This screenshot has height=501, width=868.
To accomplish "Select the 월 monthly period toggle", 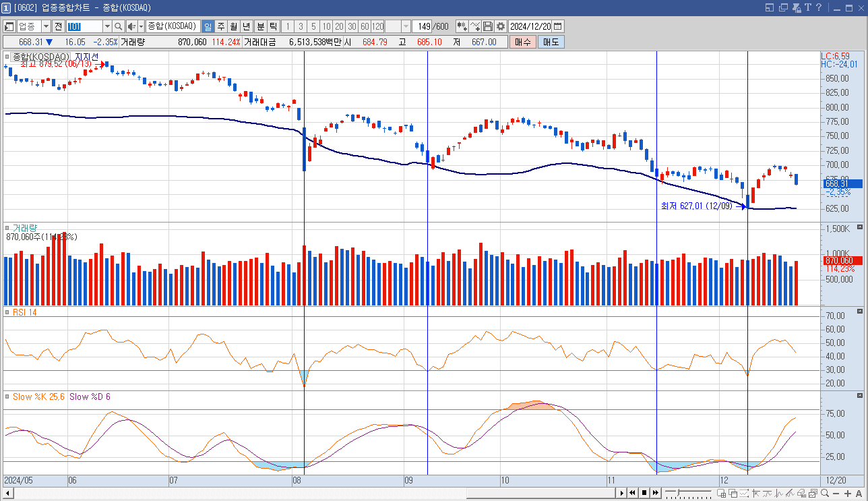I will point(234,26).
